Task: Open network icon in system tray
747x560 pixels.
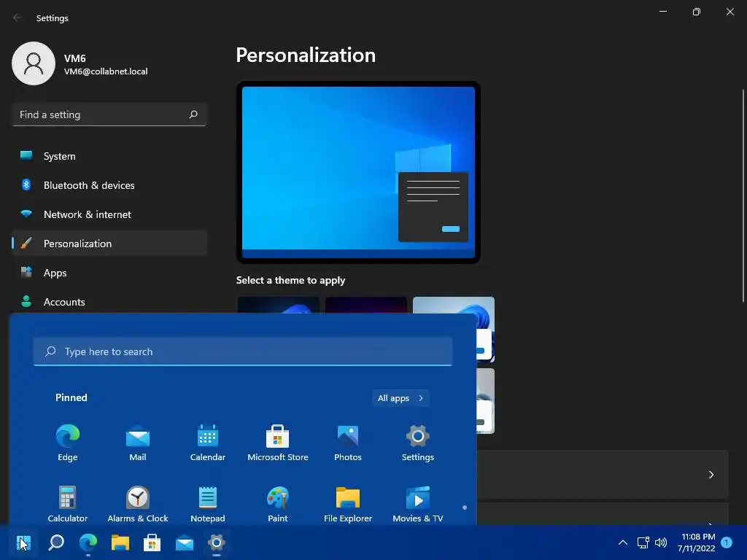Action: [x=643, y=542]
